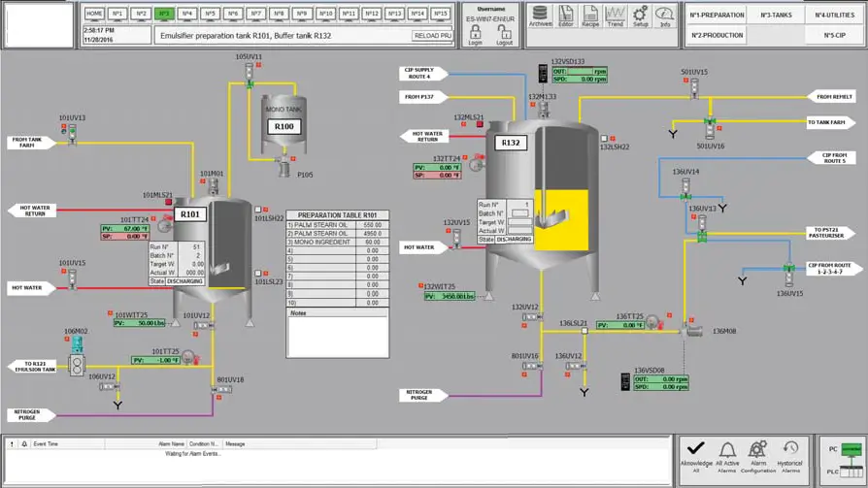Open the Recipe page icon
868x488 pixels.
[590, 16]
